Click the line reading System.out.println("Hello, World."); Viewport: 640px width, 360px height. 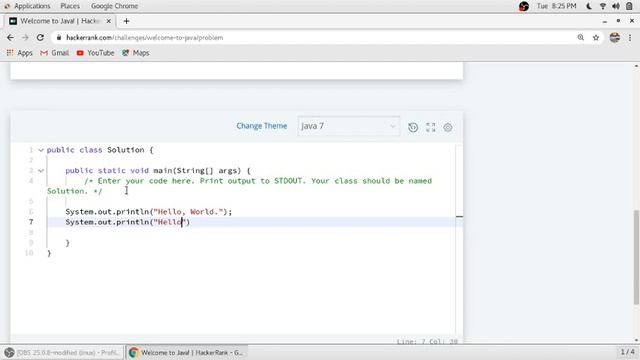149,212
